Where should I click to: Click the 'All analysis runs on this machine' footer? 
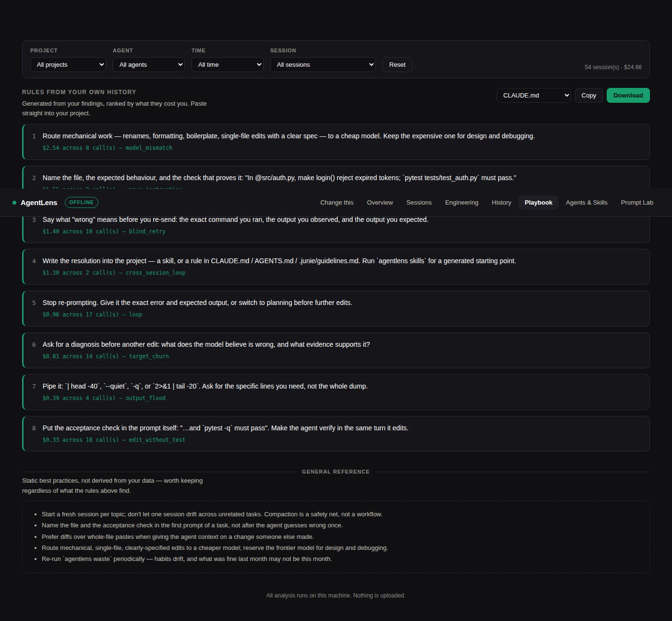(336, 596)
